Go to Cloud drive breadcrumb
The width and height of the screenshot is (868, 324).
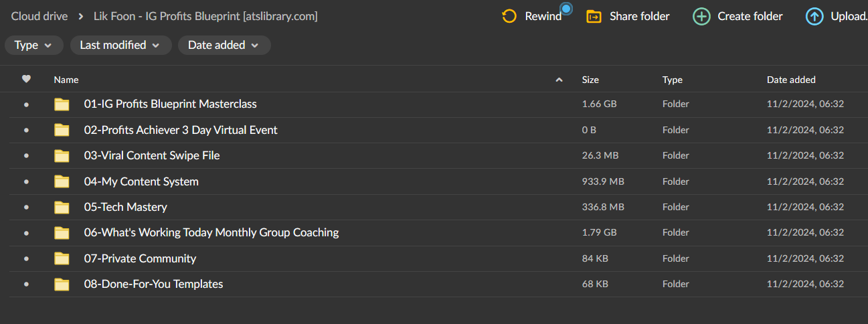(39, 16)
